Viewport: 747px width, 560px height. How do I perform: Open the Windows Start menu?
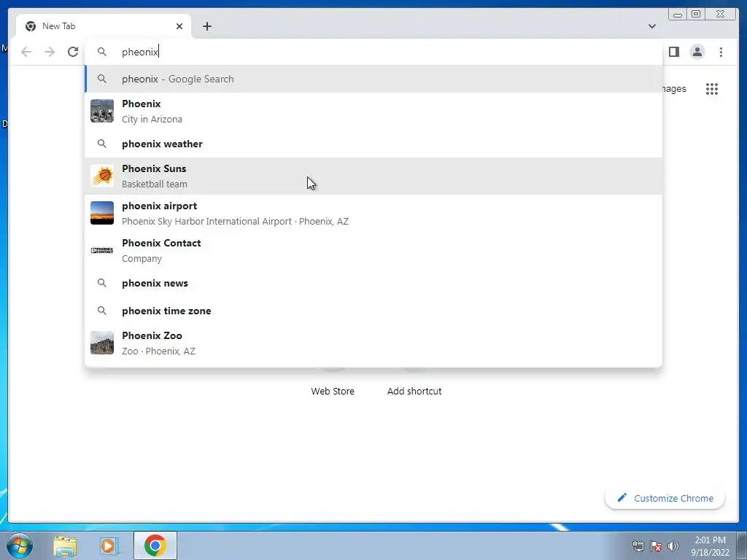pos(20,545)
